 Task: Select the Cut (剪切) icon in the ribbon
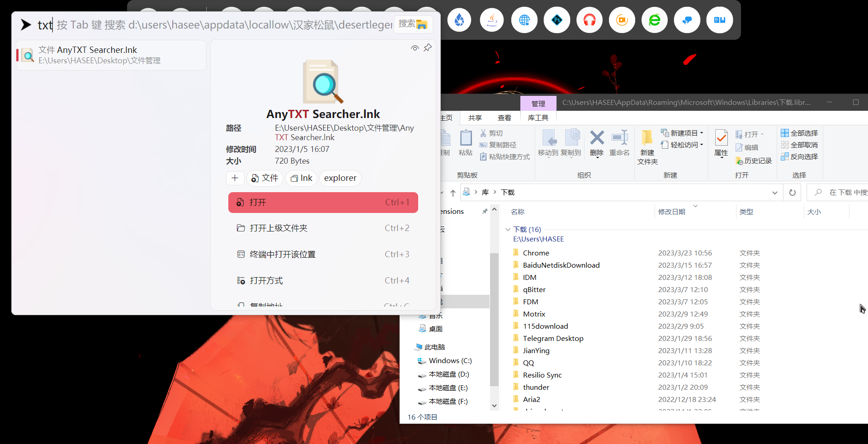(x=483, y=133)
